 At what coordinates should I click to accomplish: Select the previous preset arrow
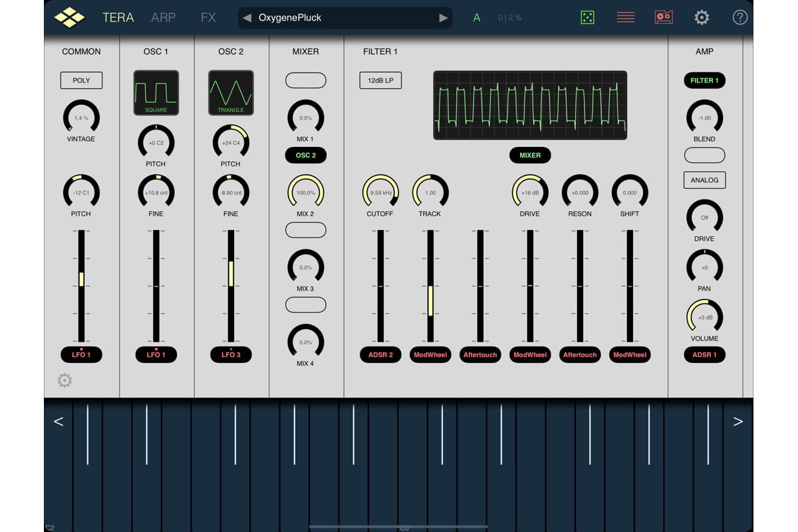[x=246, y=18]
